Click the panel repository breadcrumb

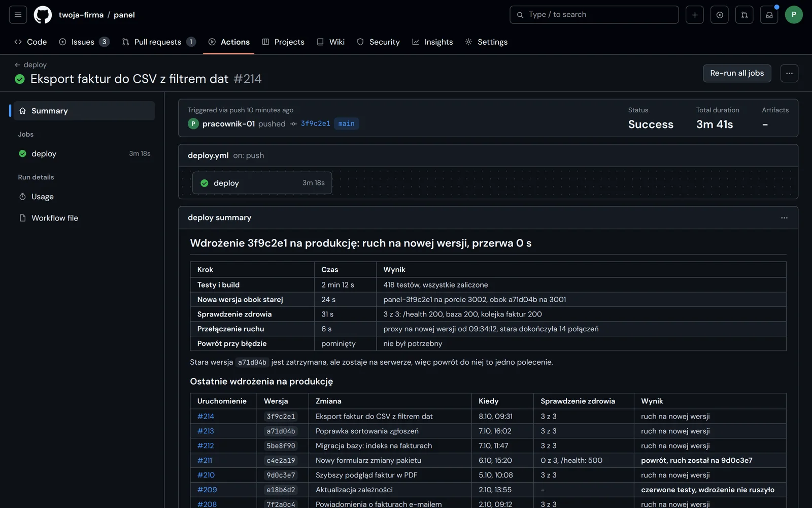coord(124,15)
